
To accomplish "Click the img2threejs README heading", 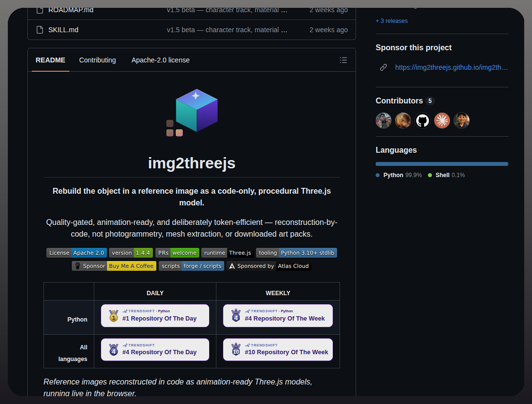I will pos(192,163).
